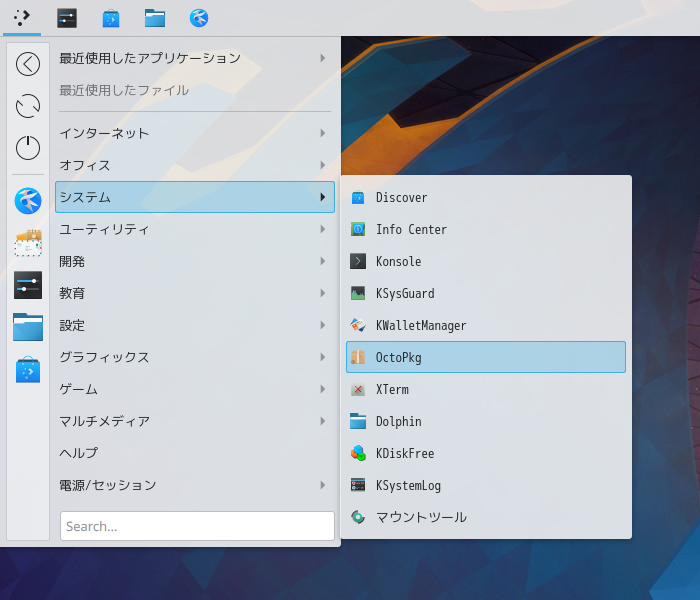Expand the ゲーム submenu arrow
The image size is (700, 600).
[322, 389]
